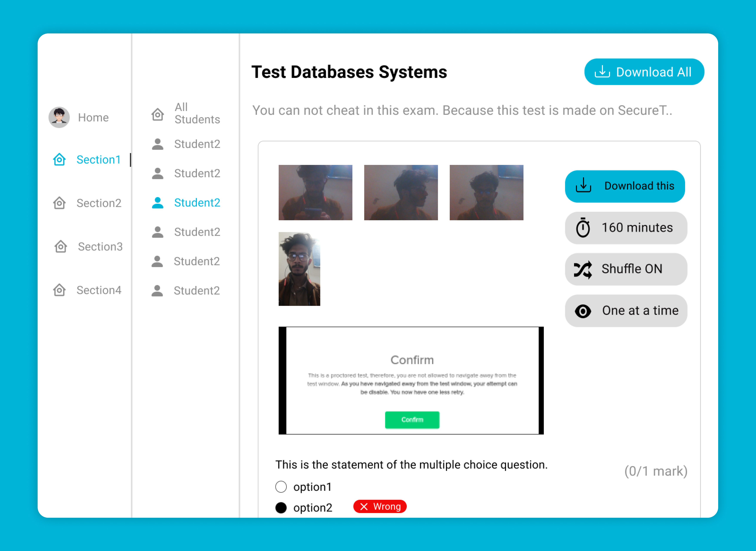This screenshot has height=551, width=756.
Task: Open Section2 in the sidebar
Action: pos(99,203)
